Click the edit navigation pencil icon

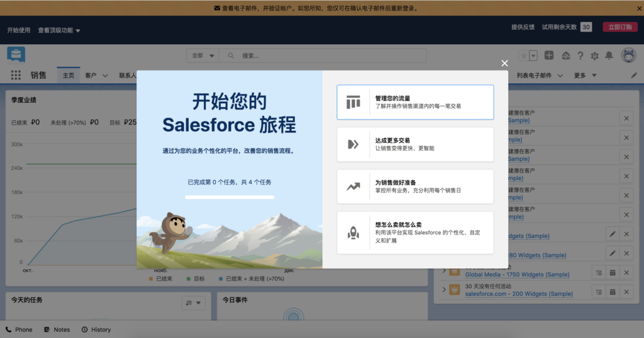point(634,76)
